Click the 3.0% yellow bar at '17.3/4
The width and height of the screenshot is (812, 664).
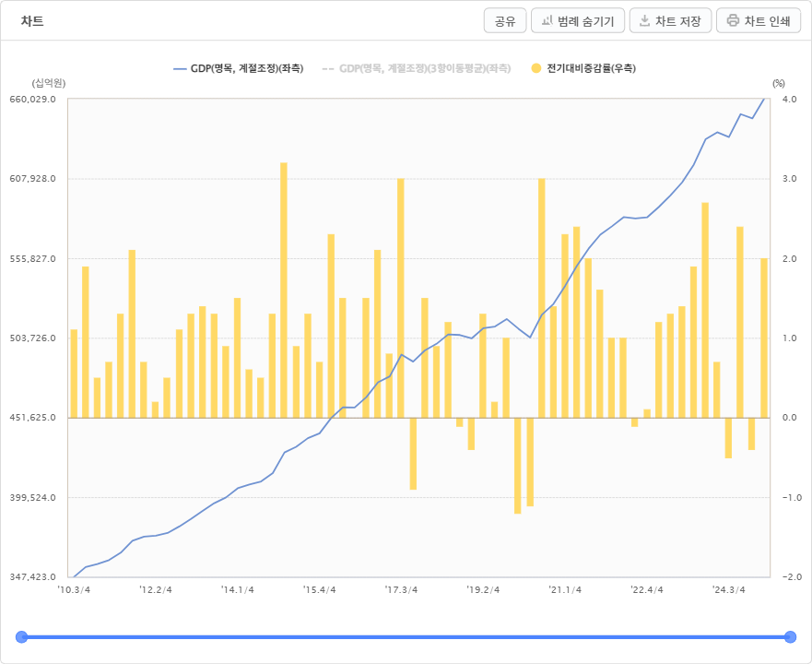[401, 298]
